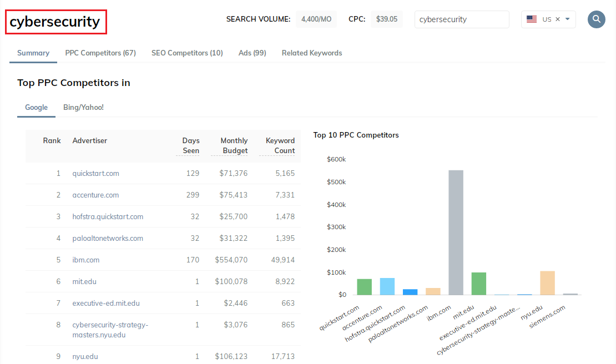Click the Rank column header
Screen dimensions: 616x364
(52, 140)
